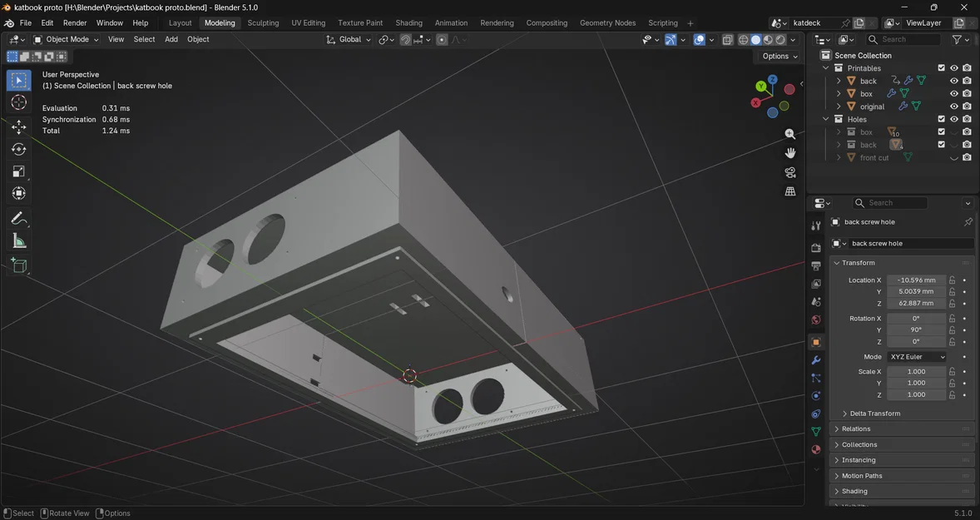Screen dimensions: 980x520
Task: Switch to Material Preview shading
Action: coord(768,39)
